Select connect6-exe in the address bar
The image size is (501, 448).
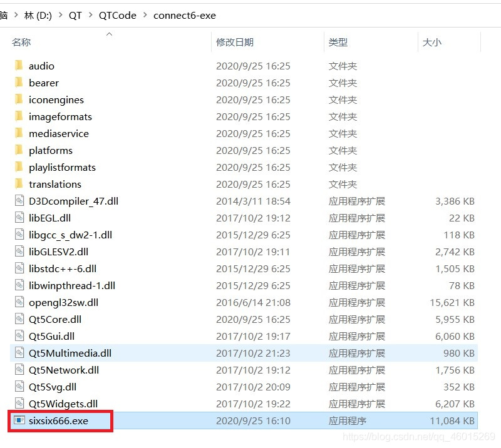(x=185, y=15)
